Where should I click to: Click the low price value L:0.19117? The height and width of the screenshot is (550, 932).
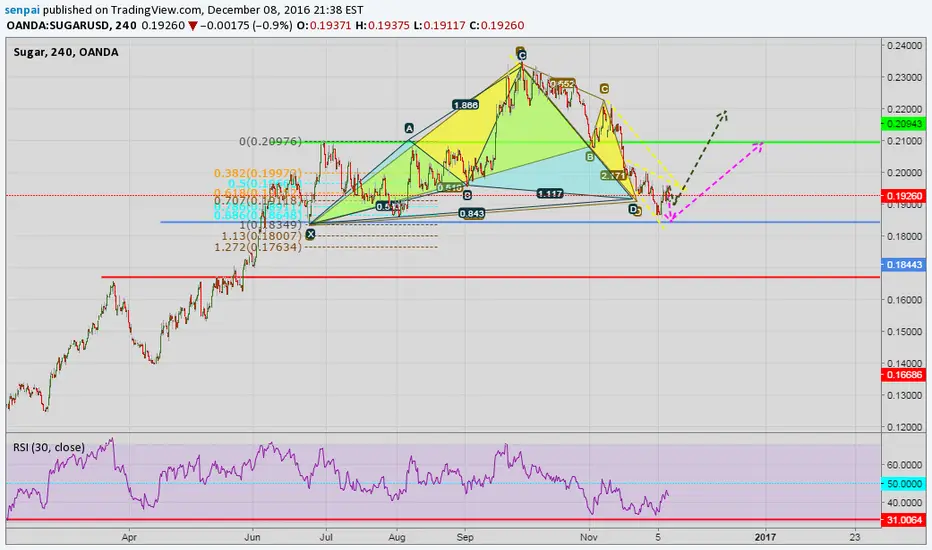(440, 26)
